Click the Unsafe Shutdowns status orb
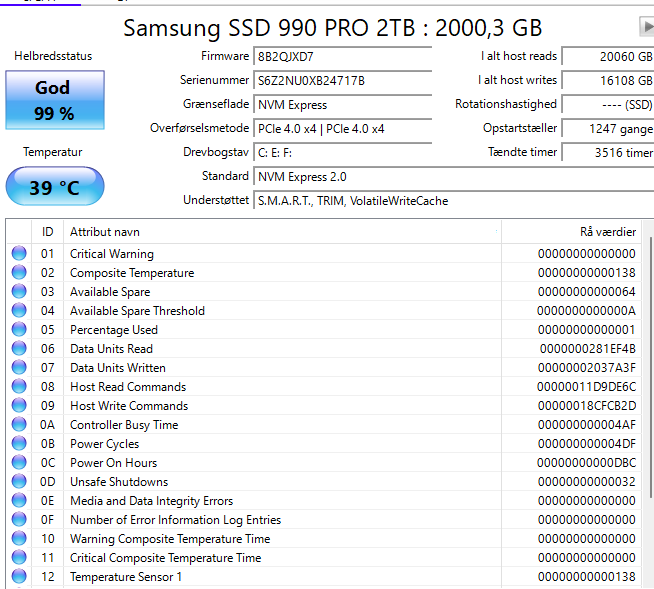654x589 pixels. click(x=19, y=481)
